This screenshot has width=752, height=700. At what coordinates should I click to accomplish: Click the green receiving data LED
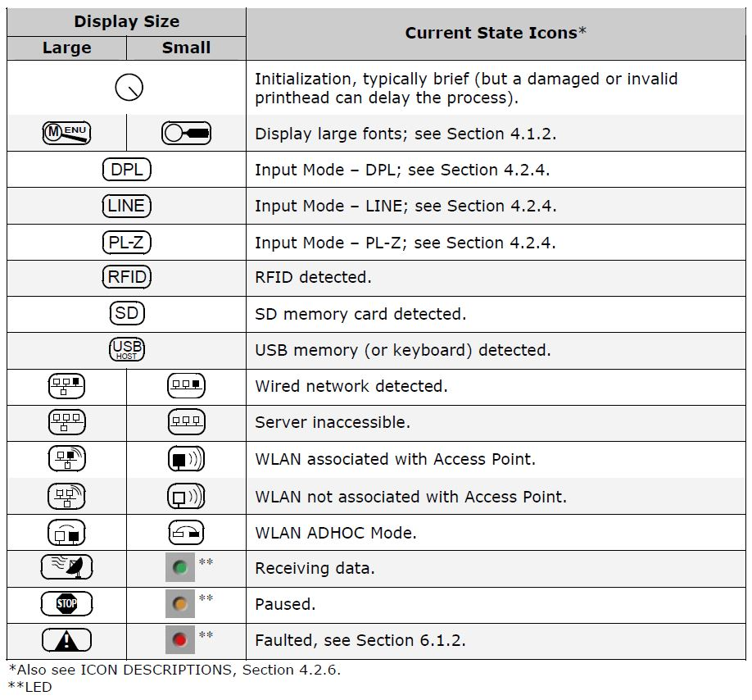pos(180,567)
